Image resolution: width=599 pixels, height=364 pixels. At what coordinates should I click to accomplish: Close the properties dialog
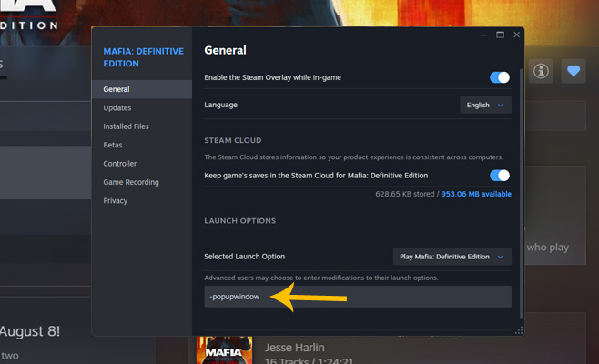[516, 35]
